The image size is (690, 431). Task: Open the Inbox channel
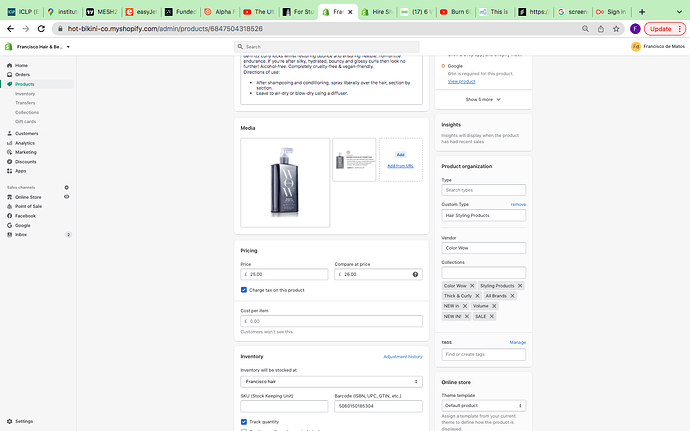coord(21,235)
